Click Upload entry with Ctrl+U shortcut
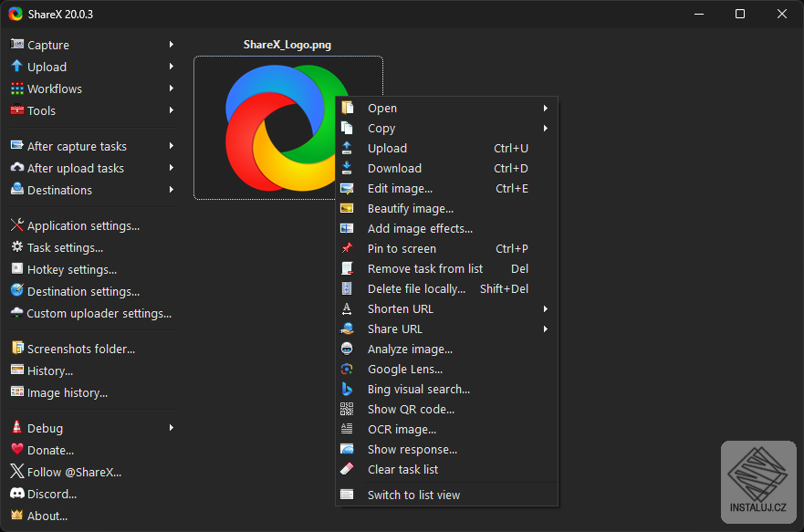The image size is (804, 532). 446,148
